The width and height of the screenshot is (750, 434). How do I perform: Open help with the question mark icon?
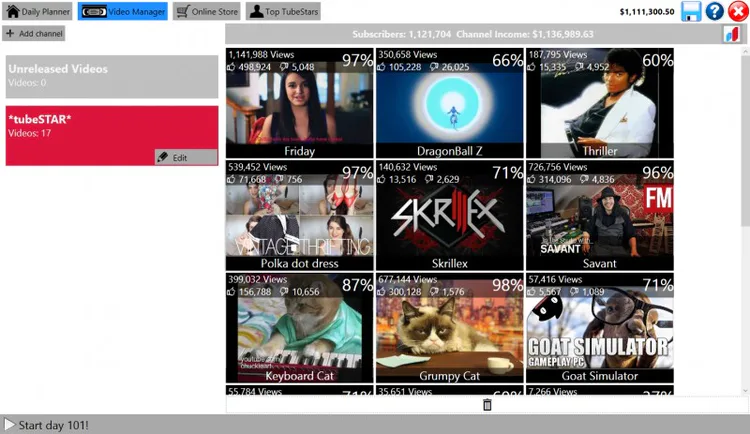pyautogui.click(x=715, y=11)
